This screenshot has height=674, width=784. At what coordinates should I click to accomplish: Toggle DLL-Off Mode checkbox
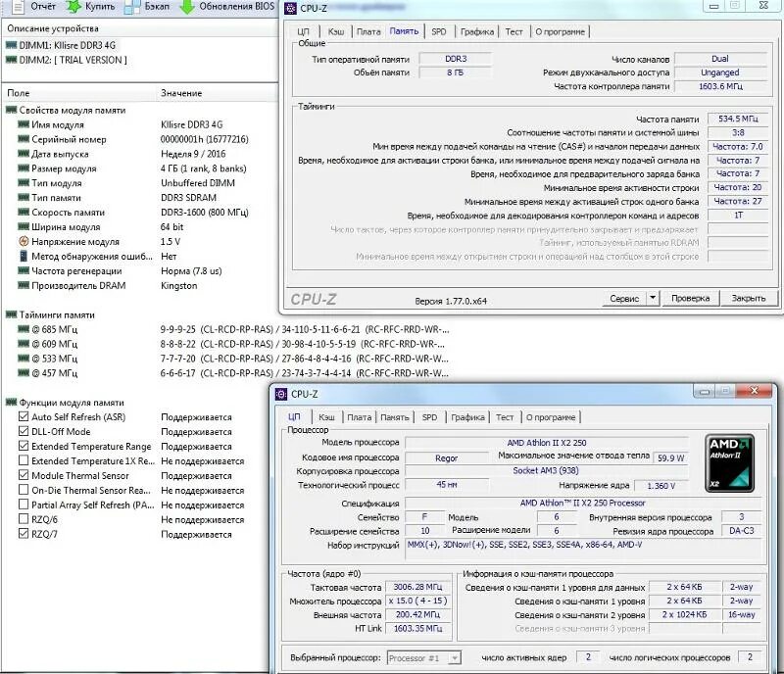point(23,431)
